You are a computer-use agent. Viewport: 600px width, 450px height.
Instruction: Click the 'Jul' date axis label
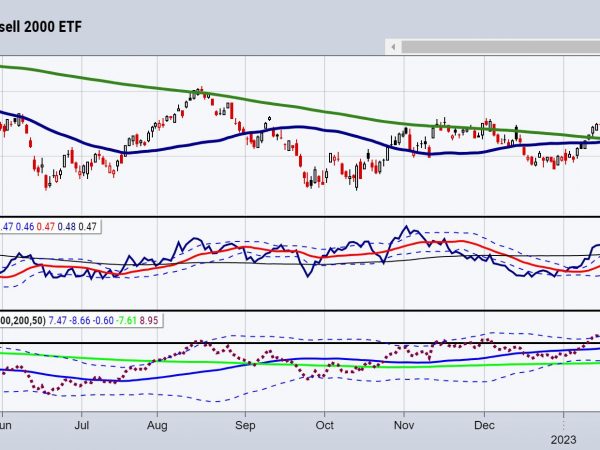point(82,426)
